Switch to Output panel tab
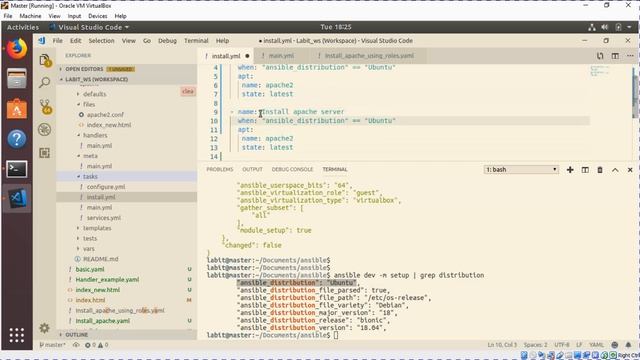 (x=252, y=169)
